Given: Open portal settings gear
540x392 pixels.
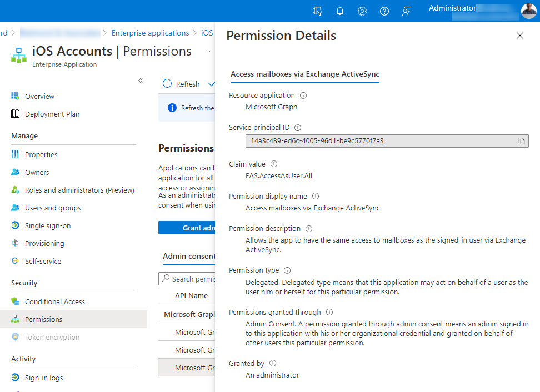Looking at the screenshot, I should pos(362,11).
